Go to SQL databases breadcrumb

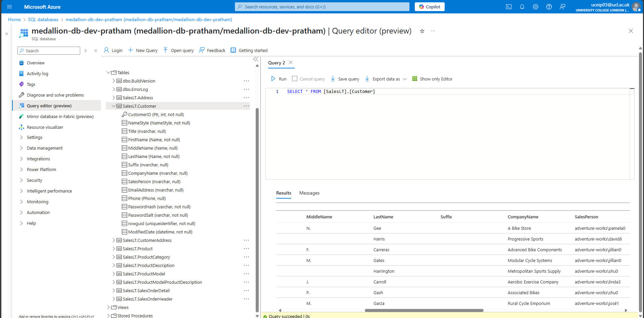[x=43, y=19]
